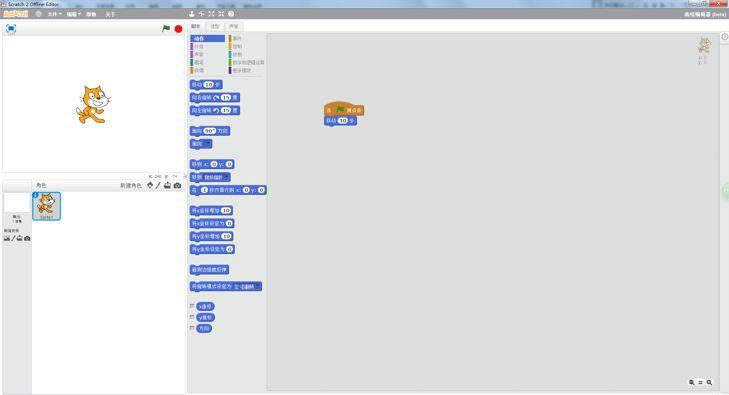Open sprite info via the blue i badge
729x395 pixels.
point(35,195)
